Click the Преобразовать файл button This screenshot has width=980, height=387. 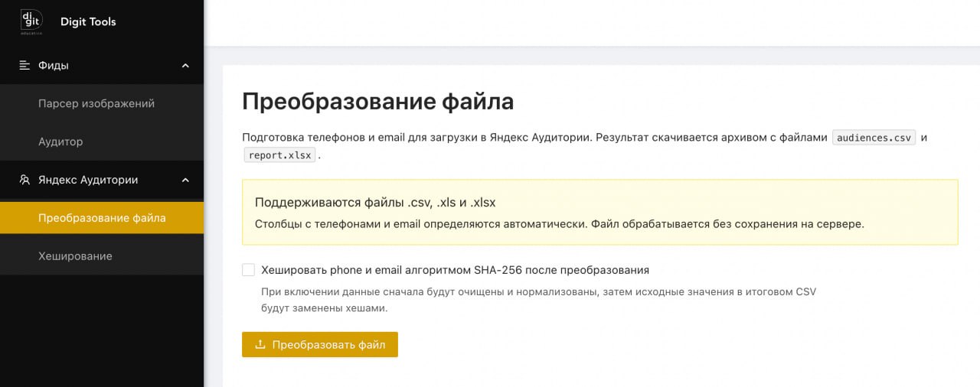point(320,344)
